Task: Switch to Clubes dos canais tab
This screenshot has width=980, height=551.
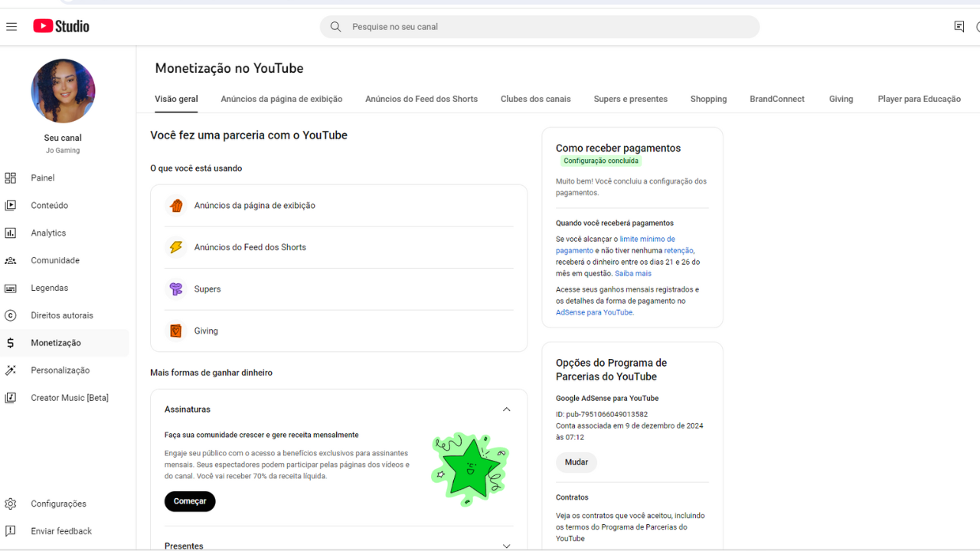Action: point(536,99)
